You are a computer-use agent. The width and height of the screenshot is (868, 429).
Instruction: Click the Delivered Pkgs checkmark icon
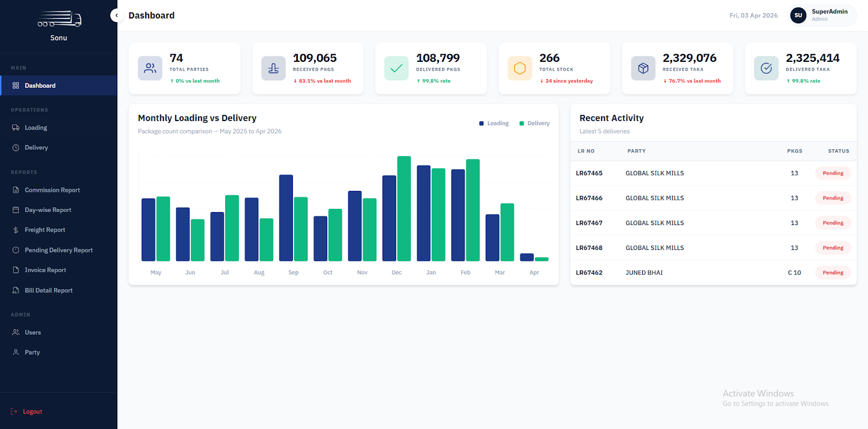[397, 68]
